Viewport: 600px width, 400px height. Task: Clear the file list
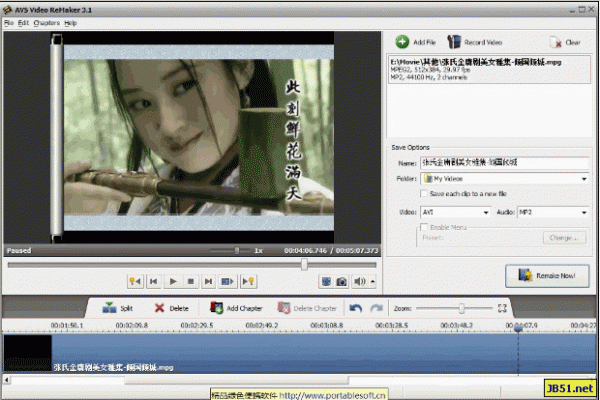coord(566,42)
